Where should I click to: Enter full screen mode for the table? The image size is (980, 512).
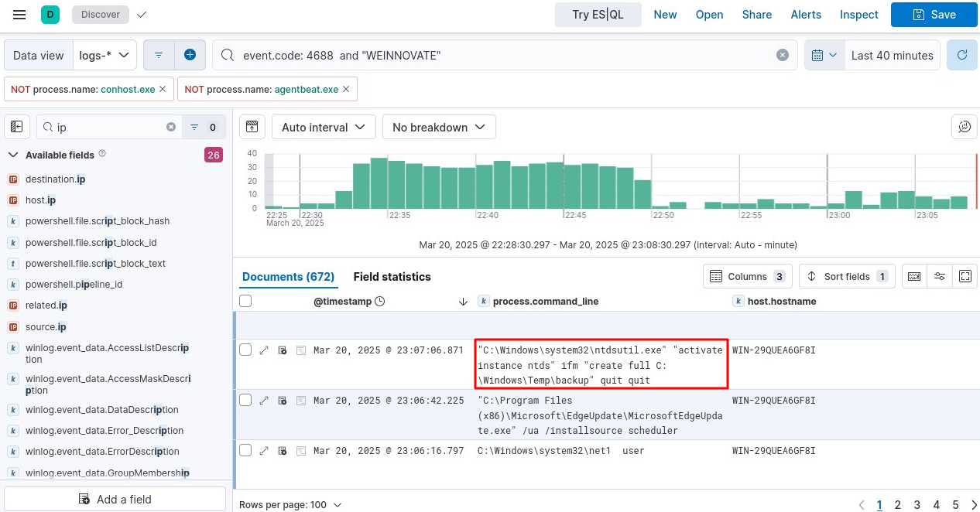(965, 276)
